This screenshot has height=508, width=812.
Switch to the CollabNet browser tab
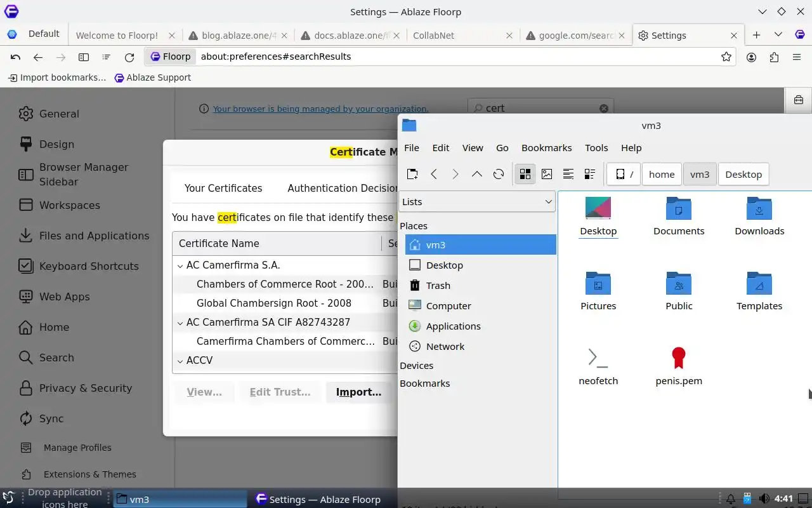coord(462,36)
